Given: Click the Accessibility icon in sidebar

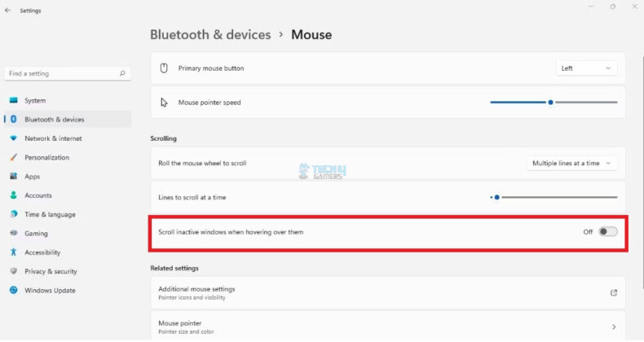Looking at the screenshot, I should pos(14,252).
